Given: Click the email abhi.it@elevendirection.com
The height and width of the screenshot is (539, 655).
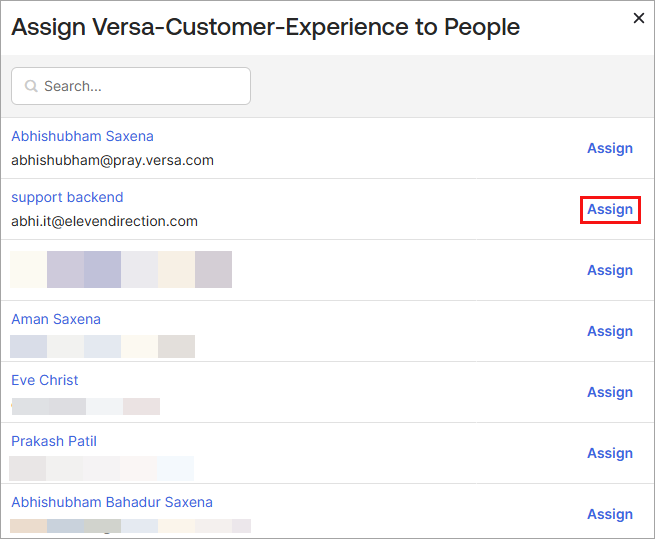Looking at the screenshot, I should click(104, 221).
